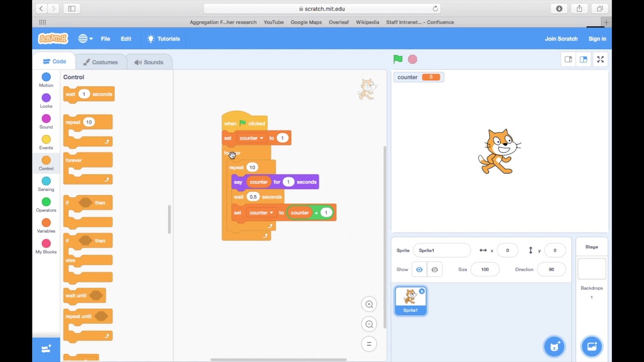Open the Operators blocks category
Viewport: 644px width, 362px height.
click(46, 205)
